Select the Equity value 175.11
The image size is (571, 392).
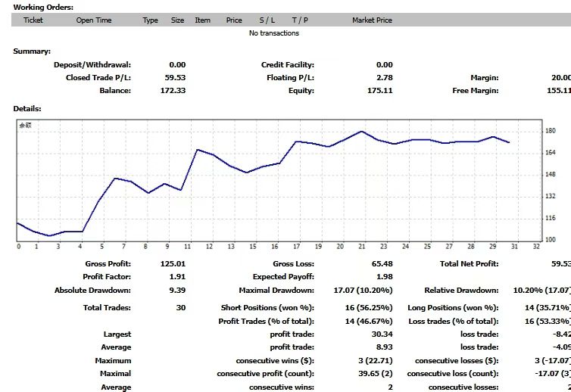tap(380, 91)
